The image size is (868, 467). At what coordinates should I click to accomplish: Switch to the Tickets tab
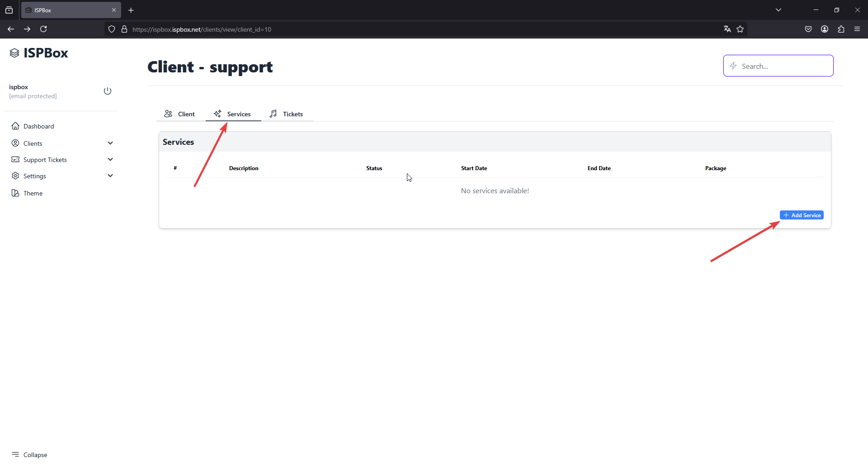point(287,114)
